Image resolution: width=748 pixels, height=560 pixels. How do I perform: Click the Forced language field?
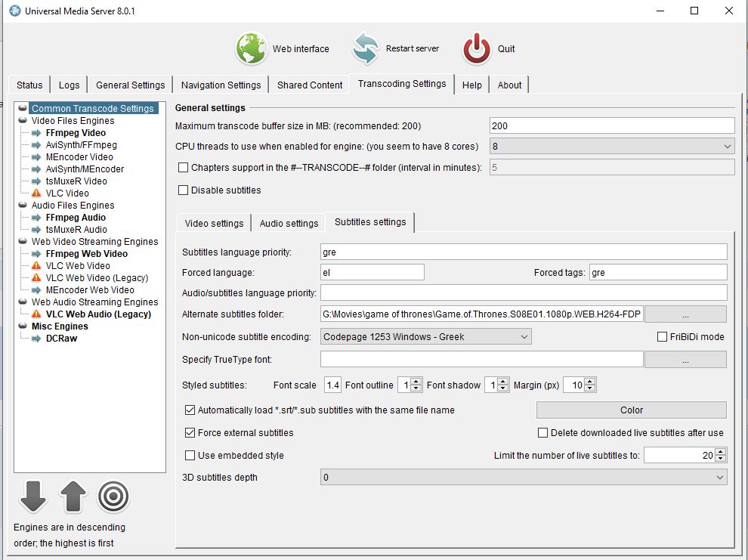pyautogui.click(x=372, y=272)
